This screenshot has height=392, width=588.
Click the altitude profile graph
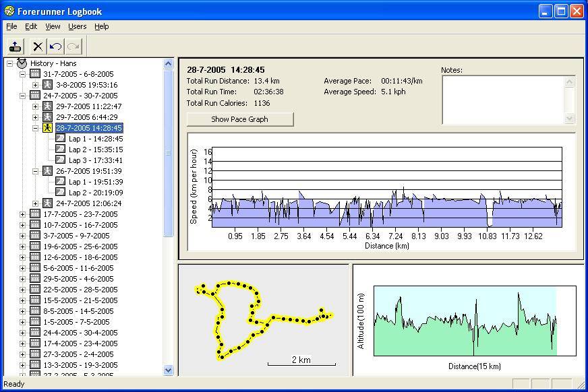(x=475, y=321)
